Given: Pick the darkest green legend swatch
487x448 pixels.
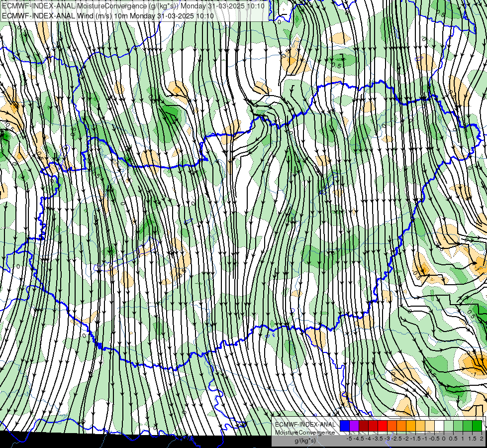Looking at the screenshot, I should (x=477, y=426).
